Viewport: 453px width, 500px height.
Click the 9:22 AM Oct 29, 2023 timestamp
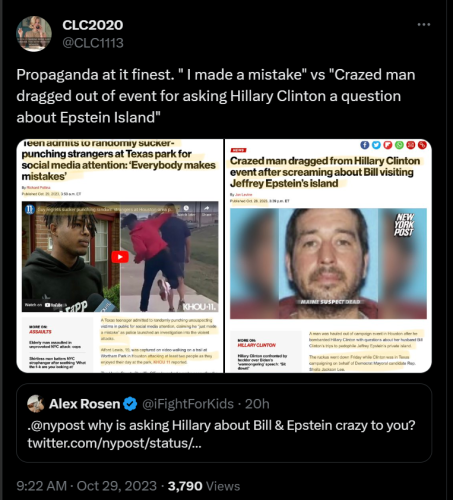[86, 486]
